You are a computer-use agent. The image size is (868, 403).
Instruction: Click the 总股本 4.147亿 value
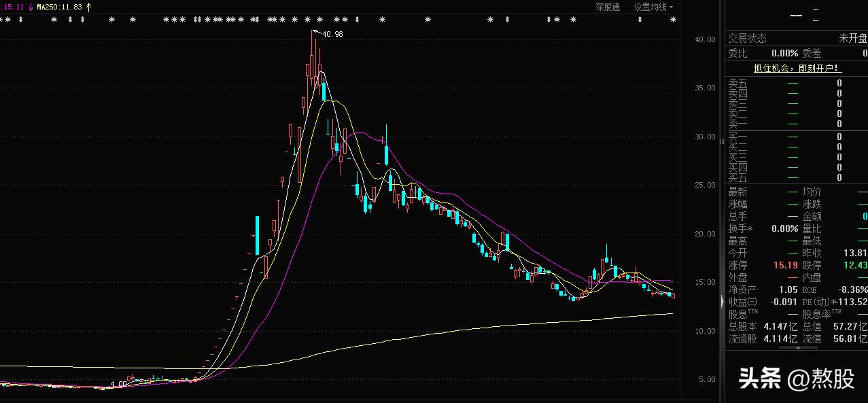point(781,326)
